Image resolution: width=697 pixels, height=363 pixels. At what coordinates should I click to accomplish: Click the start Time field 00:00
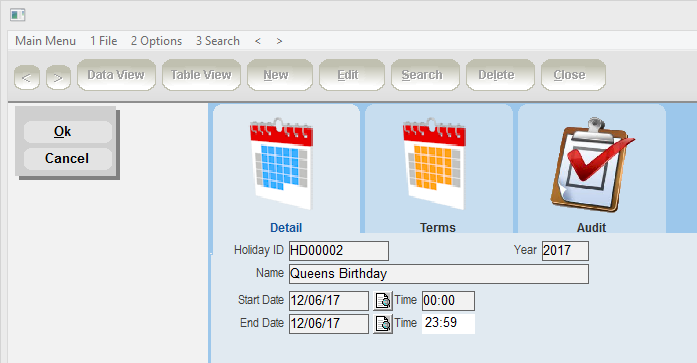(448, 301)
